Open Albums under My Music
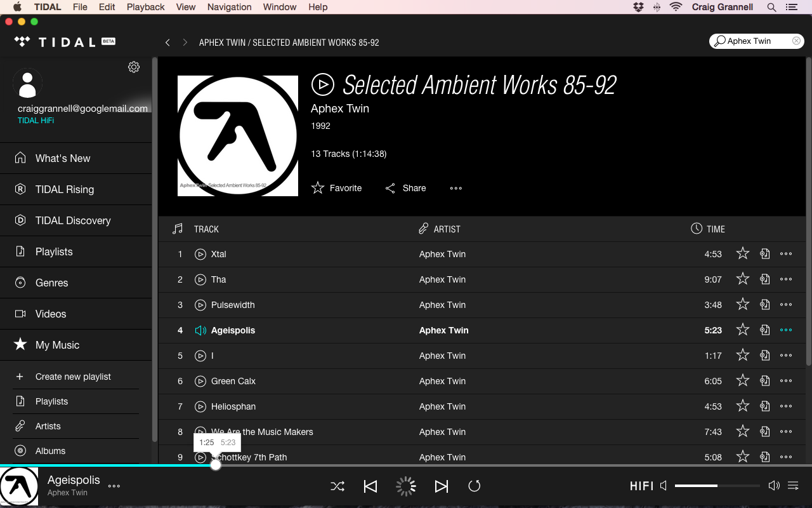 point(76,451)
